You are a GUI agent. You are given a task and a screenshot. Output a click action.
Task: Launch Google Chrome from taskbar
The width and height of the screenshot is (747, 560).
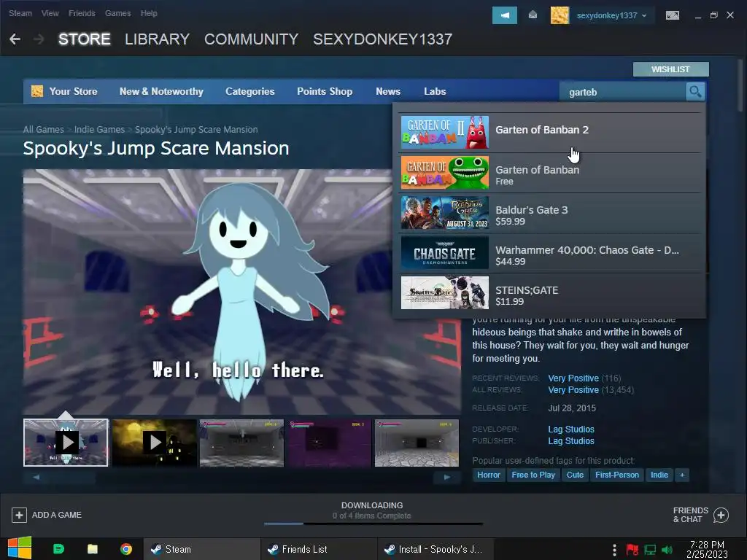pos(126,549)
